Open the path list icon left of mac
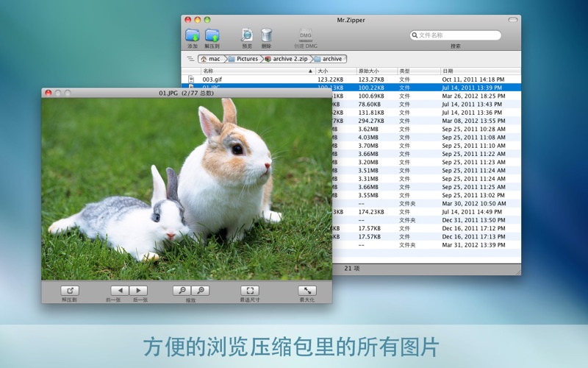Image resolution: width=588 pixels, height=368 pixels. click(x=190, y=59)
